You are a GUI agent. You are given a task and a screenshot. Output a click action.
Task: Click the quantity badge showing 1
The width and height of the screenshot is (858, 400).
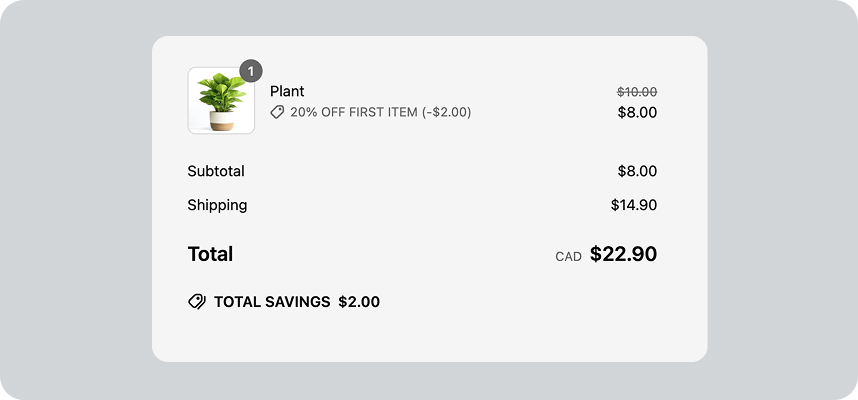250,71
